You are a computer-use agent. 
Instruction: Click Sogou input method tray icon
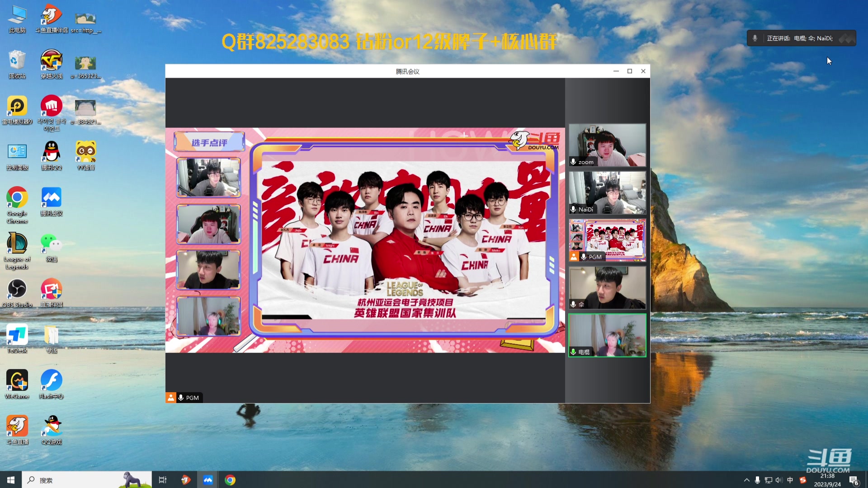803,480
